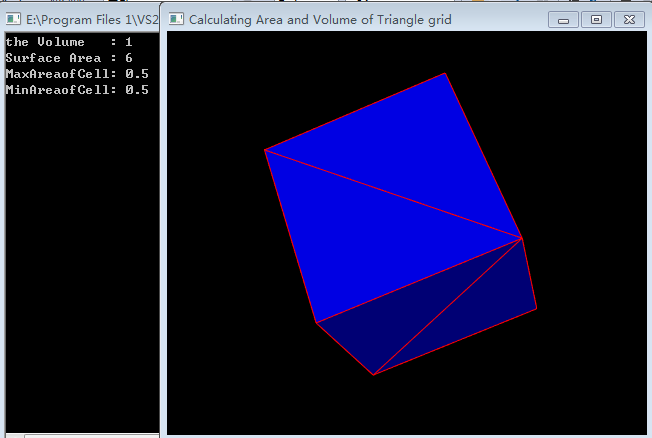Close the Triangle grid window
652x438 pixels.
click(x=629, y=20)
